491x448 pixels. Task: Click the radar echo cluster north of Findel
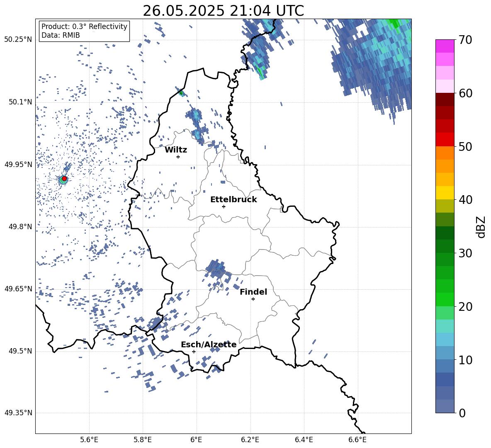[216, 269]
